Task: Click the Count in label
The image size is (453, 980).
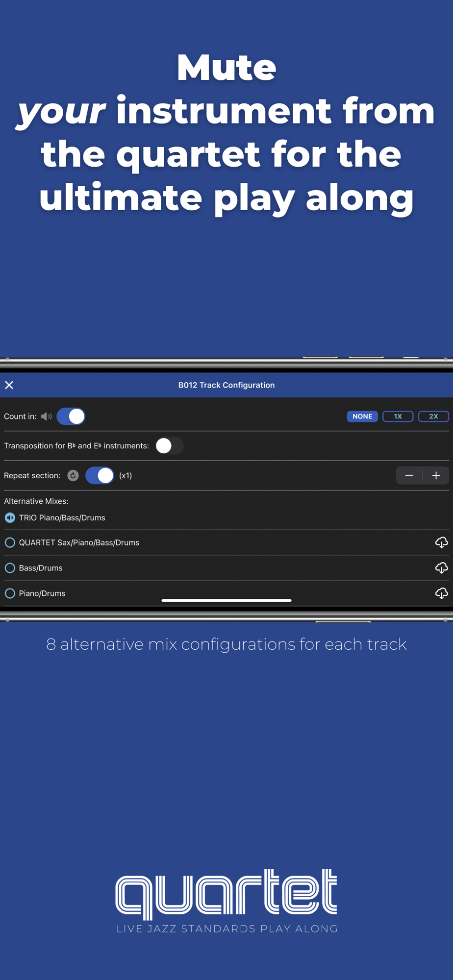Action: tap(20, 416)
